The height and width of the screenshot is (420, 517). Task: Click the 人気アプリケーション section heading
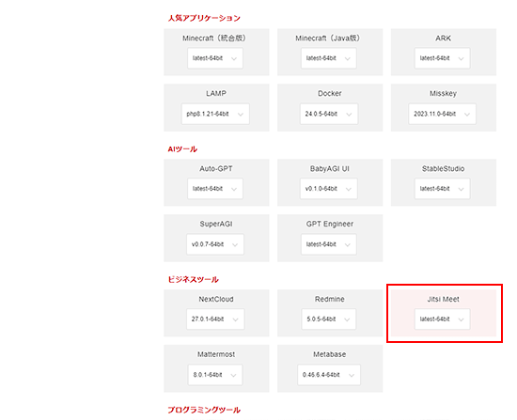(204, 18)
